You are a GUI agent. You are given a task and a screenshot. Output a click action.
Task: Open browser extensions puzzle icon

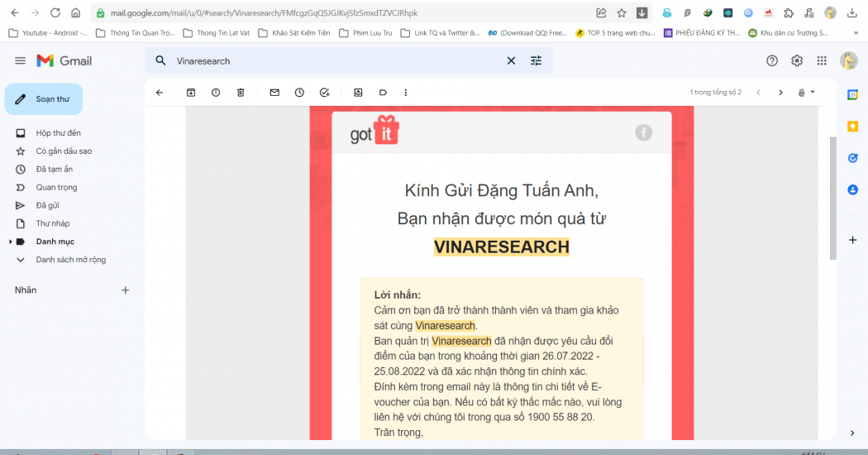click(789, 12)
